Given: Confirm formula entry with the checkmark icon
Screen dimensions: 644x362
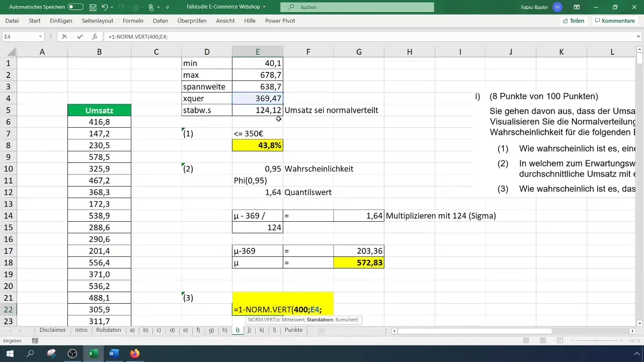Looking at the screenshot, I should [x=79, y=37].
